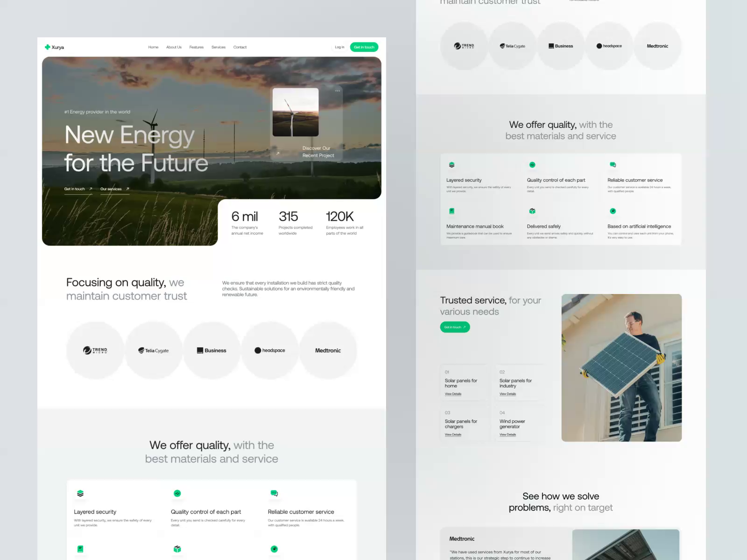Click the headspace logo in the right page
Viewport: 747px width, 560px height.
point(609,46)
